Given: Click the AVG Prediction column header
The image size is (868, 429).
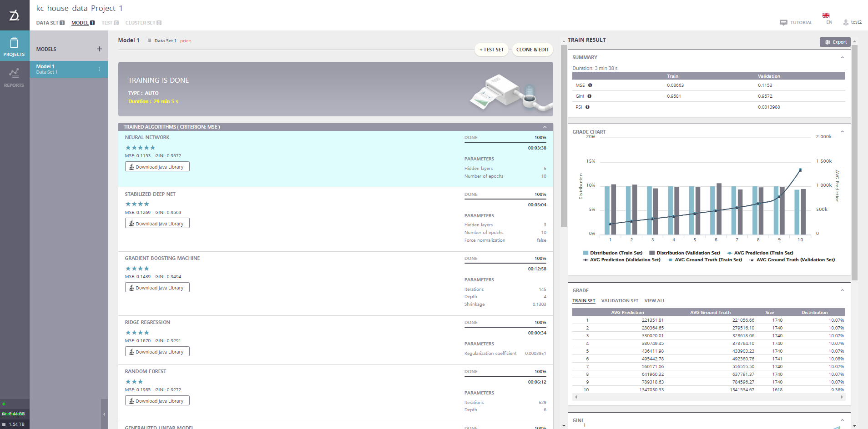Looking at the screenshot, I should (x=627, y=312).
